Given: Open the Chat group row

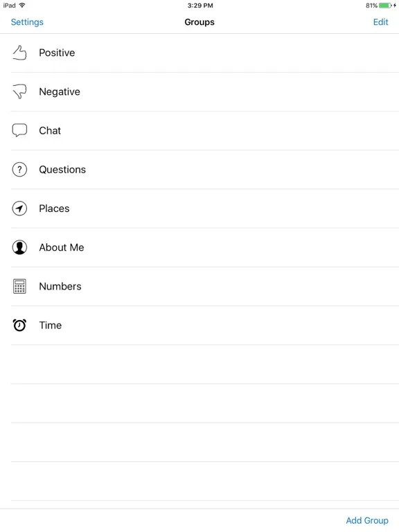Looking at the screenshot, I should [205, 131].
